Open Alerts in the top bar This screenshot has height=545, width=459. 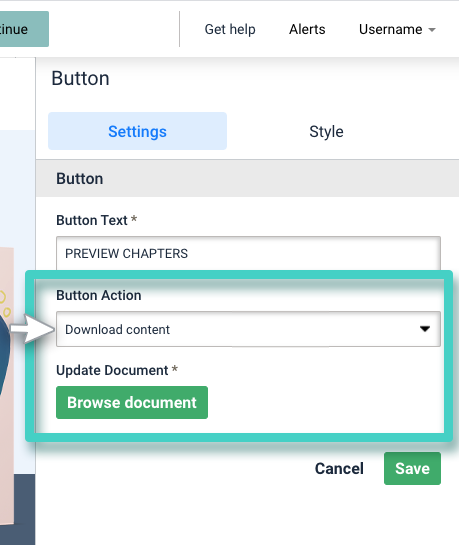pyautogui.click(x=307, y=30)
